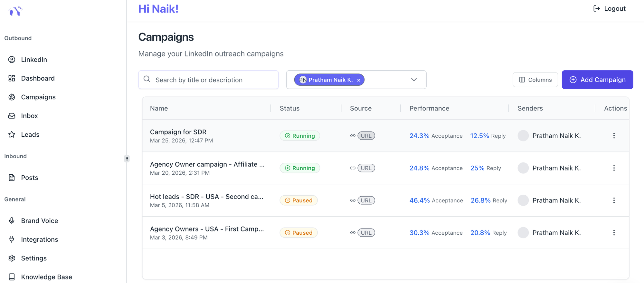
Task: Click the Leads star icon
Action: 12,134
